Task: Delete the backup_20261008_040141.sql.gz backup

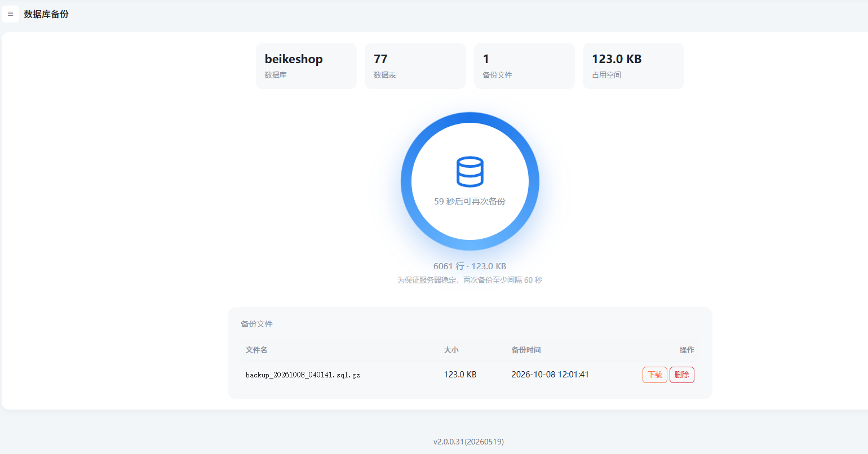Action: 681,375
